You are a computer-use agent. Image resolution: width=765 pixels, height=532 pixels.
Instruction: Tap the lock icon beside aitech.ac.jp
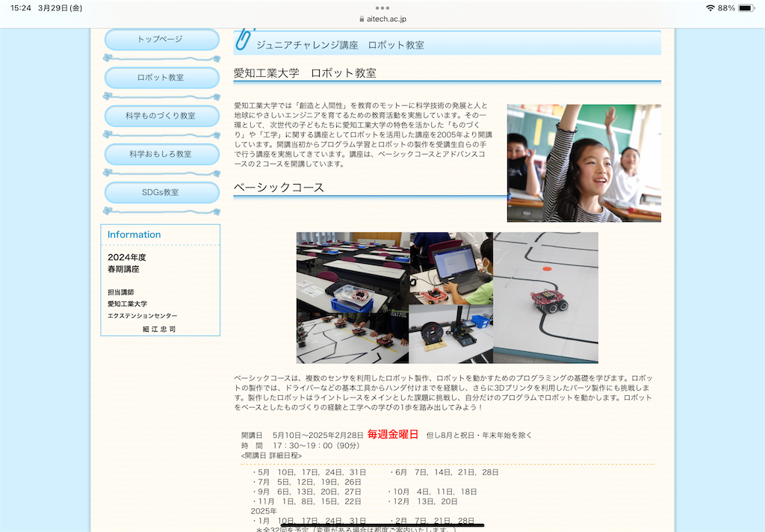click(x=362, y=19)
